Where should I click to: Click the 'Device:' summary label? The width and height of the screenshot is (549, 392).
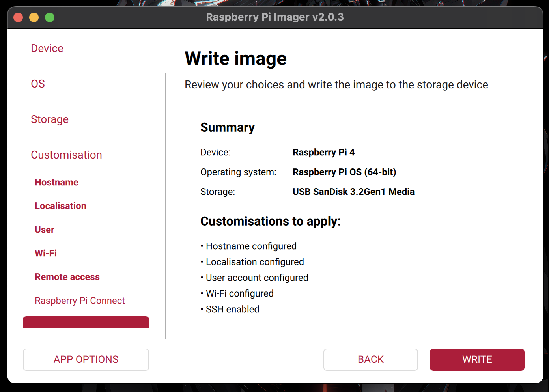(215, 152)
